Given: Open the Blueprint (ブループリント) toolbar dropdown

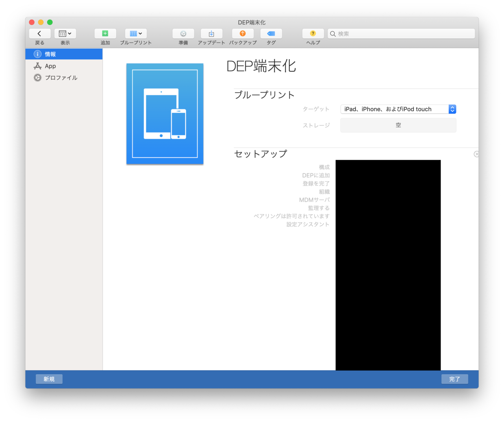Looking at the screenshot, I should [135, 34].
